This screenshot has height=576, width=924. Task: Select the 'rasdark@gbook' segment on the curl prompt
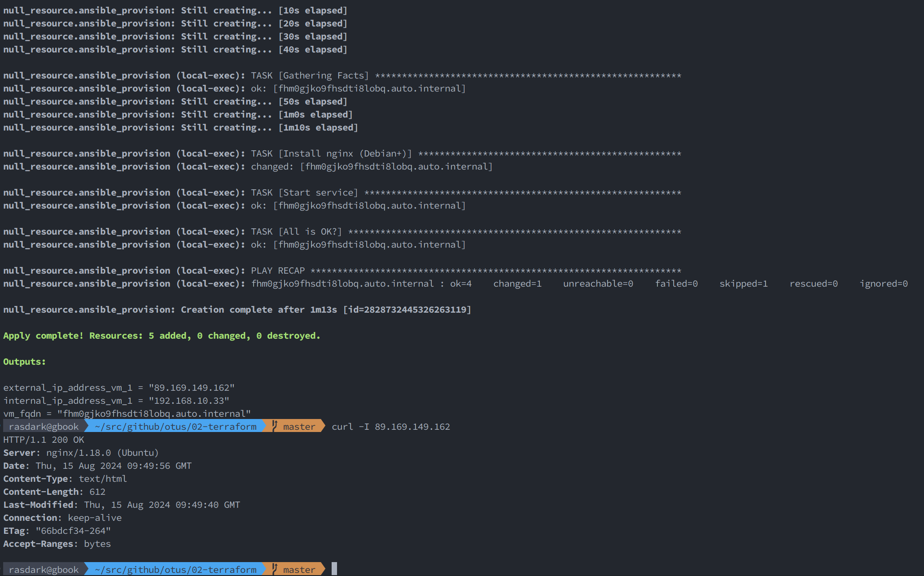(x=44, y=427)
